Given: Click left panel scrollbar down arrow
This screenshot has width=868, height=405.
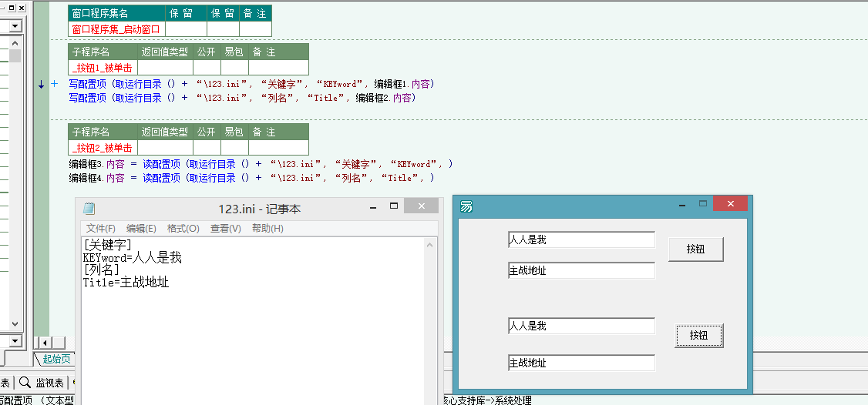Looking at the screenshot, I should 15,324.
